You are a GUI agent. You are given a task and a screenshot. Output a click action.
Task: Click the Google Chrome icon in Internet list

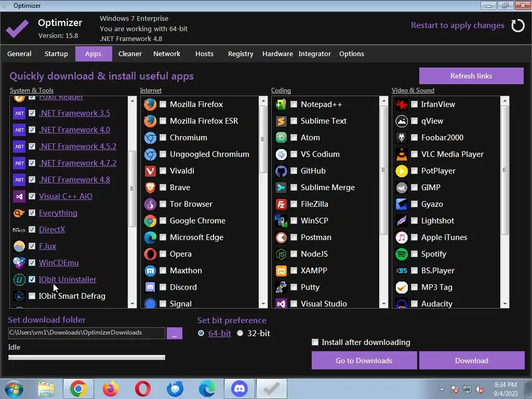point(150,221)
